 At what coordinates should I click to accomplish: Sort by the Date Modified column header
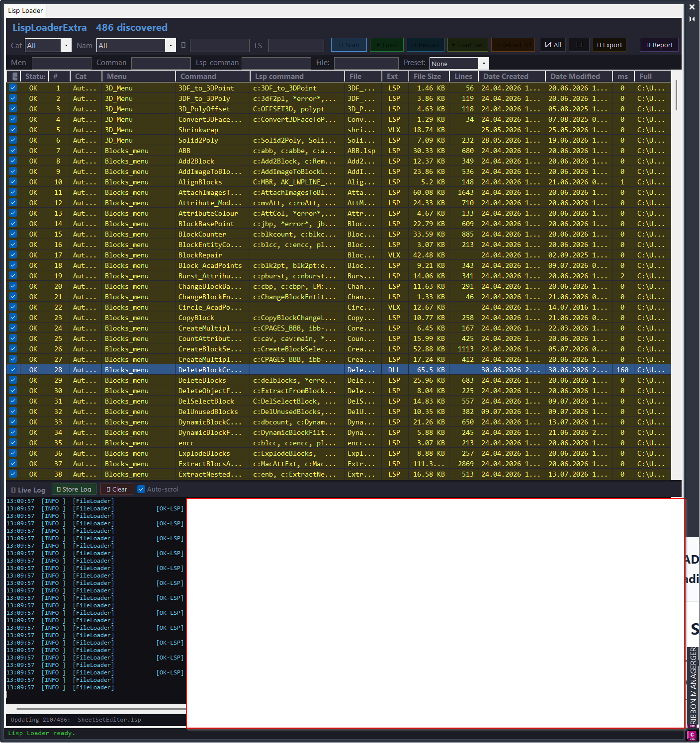tap(579, 76)
